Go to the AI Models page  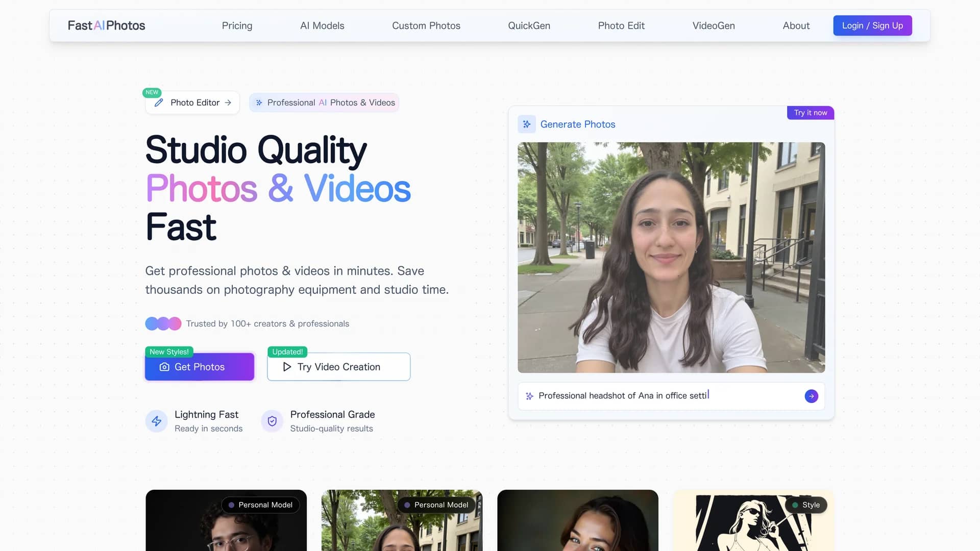pyautogui.click(x=322, y=26)
